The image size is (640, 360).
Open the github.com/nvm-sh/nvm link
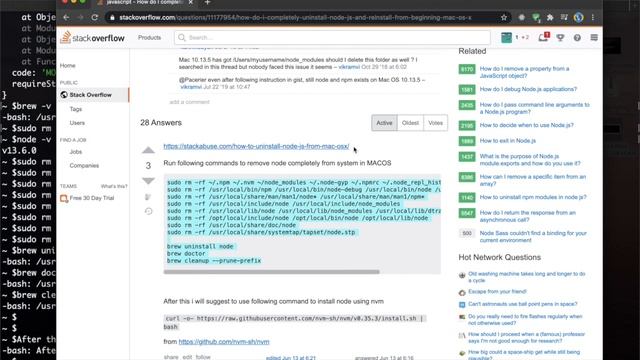click(x=224, y=342)
